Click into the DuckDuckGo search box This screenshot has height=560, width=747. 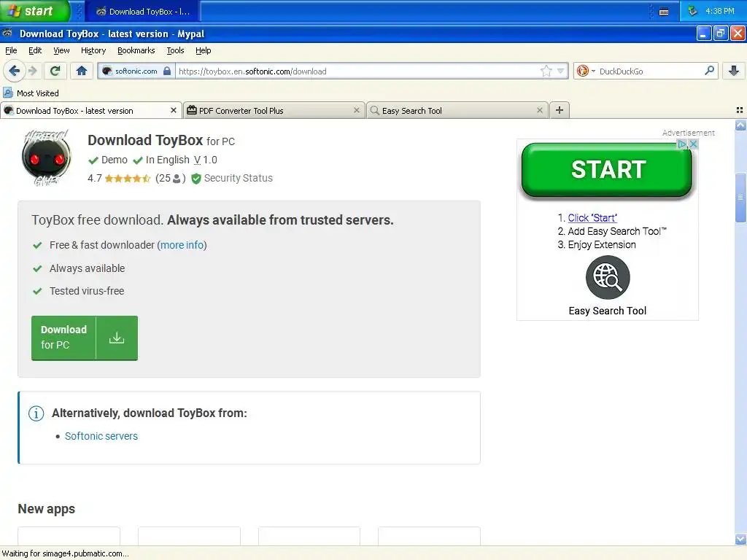click(x=650, y=71)
